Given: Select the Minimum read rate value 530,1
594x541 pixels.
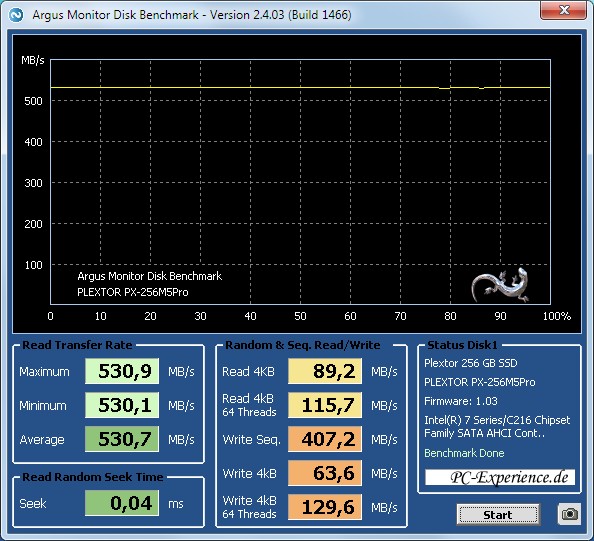Looking at the screenshot, I should click(x=122, y=405).
